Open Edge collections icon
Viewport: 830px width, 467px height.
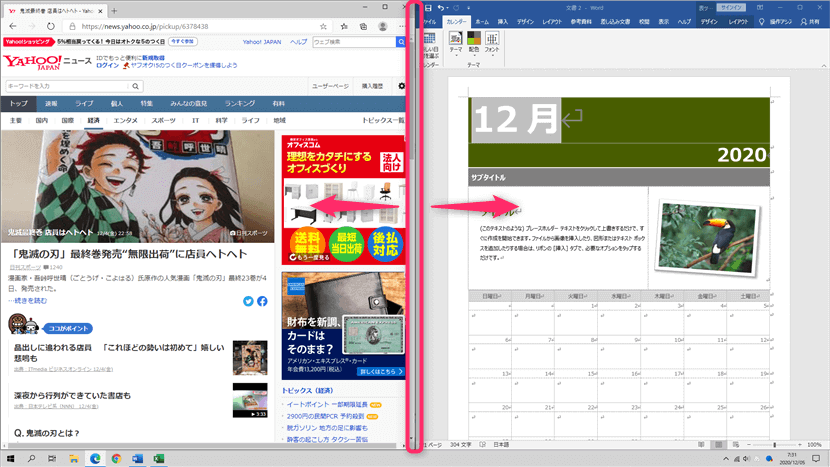(x=363, y=26)
